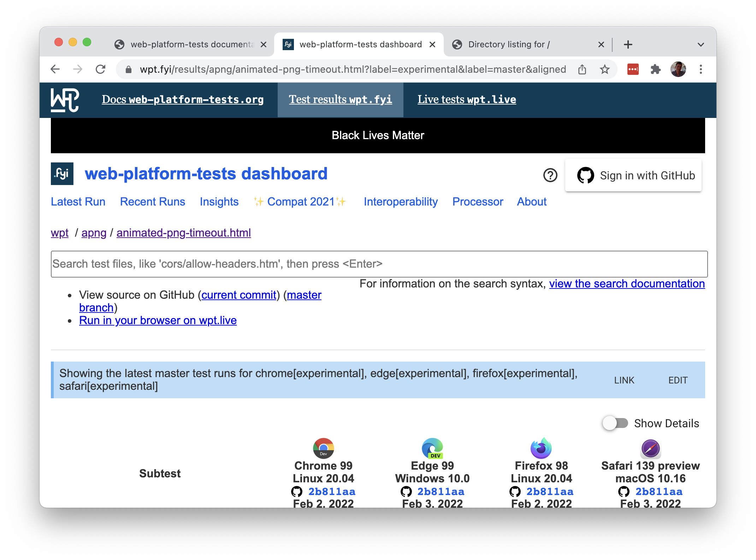Click the Chrome Dev browser icon
The height and width of the screenshot is (560, 756).
(x=323, y=448)
